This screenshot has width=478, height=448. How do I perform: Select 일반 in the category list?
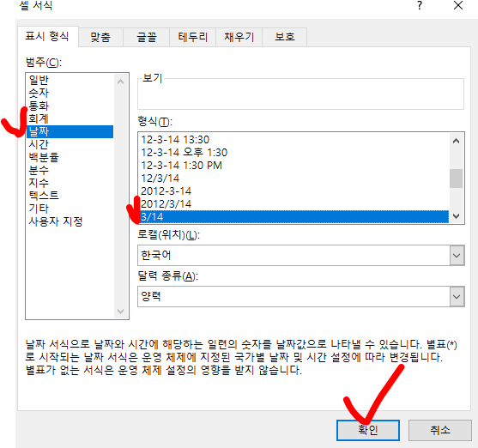70,80
